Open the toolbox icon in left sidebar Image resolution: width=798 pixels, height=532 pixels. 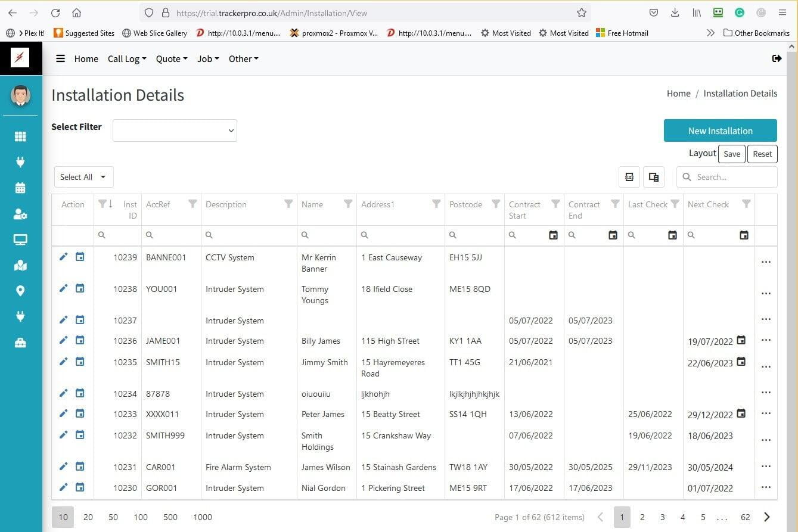click(20, 343)
